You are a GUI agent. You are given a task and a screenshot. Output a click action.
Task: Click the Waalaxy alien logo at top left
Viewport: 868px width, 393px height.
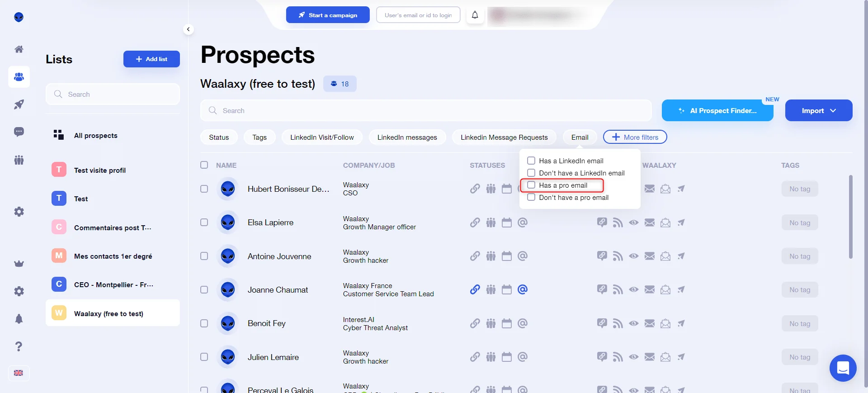point(19,17)
